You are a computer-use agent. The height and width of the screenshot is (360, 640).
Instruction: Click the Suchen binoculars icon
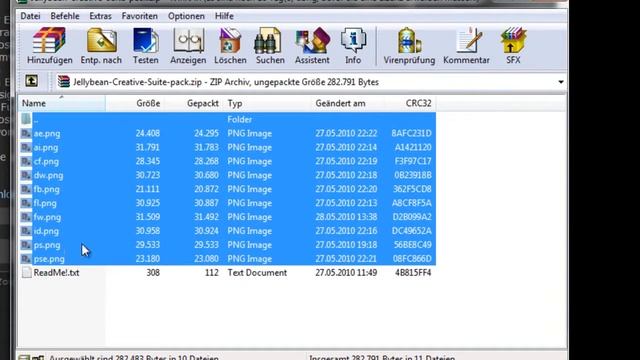pyautogui.click(x=268, y=41)
